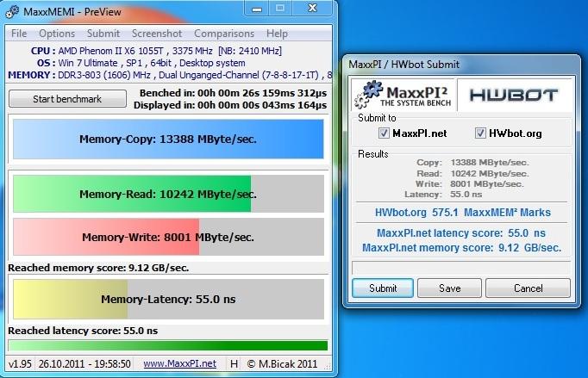Toggle the MaxxPI.net submit checkbox
This screenshot has width=588, height=378.
coord(384,133)
